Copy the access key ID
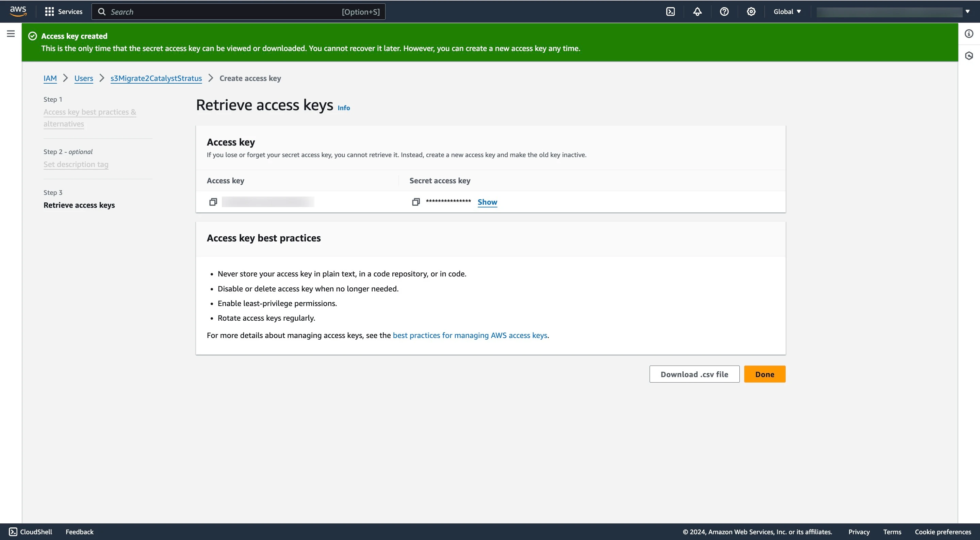 pos(213,202)
